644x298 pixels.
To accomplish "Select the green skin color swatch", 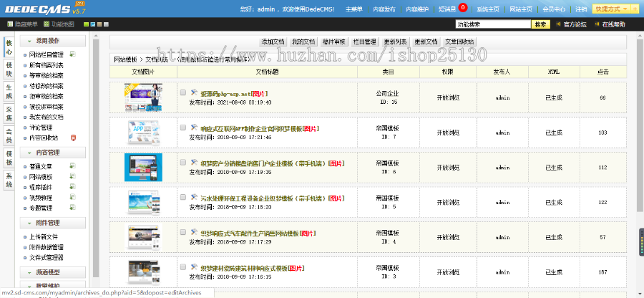I will coord(86,24).
